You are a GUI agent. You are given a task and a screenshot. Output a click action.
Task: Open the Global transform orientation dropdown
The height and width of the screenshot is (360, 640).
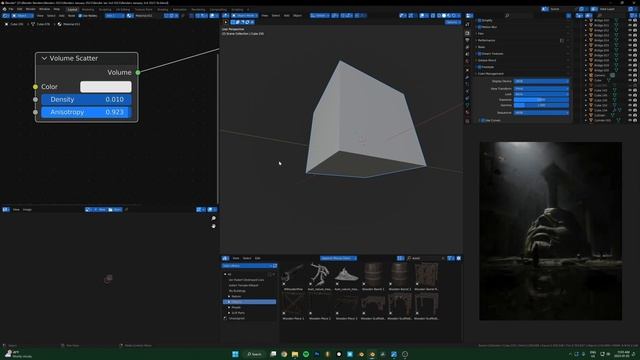[x=319, y=16]
